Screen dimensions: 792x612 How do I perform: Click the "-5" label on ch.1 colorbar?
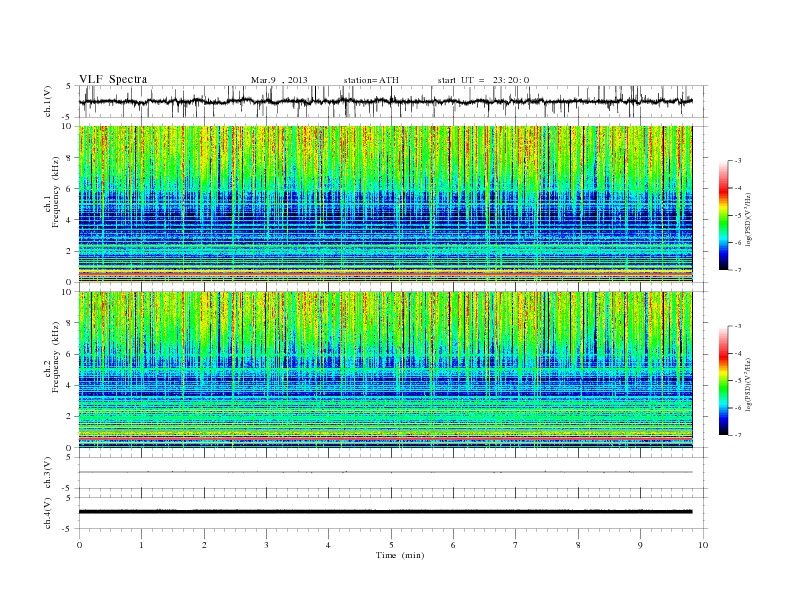[x=738, y=216]
